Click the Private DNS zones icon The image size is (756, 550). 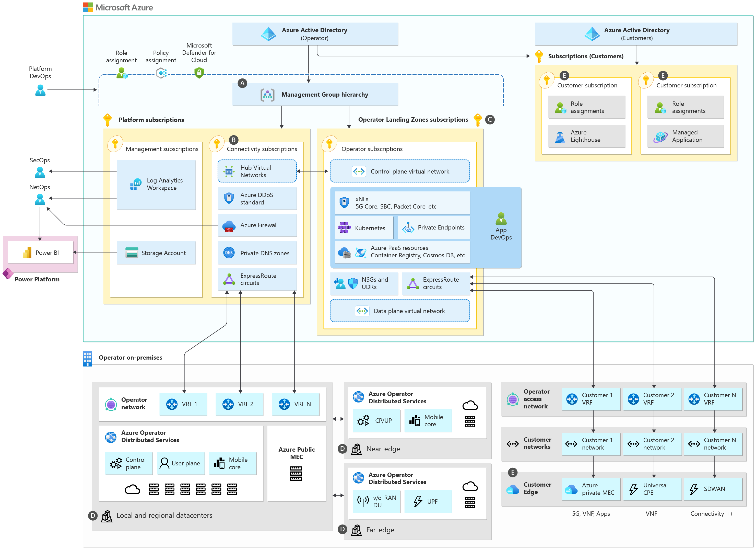(229, 253)
